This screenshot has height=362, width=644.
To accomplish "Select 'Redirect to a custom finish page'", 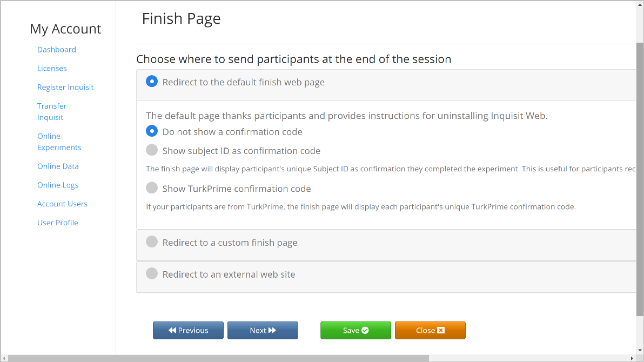I will click(152, 242).
